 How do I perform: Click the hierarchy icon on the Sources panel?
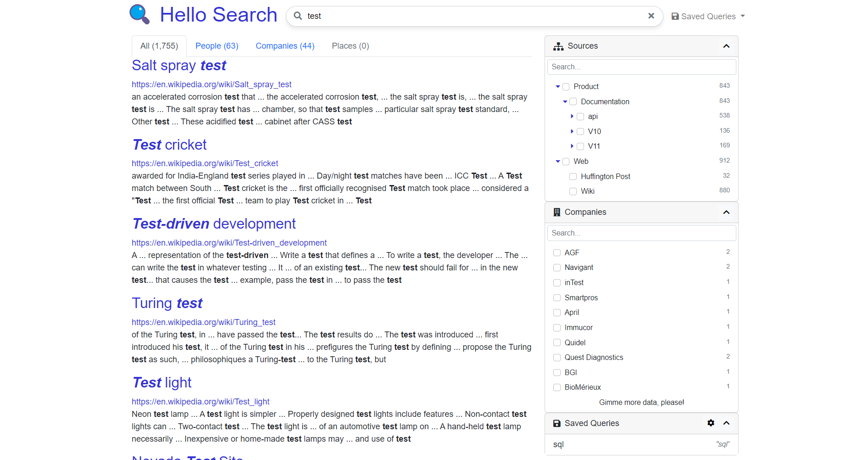click(558, 46)
